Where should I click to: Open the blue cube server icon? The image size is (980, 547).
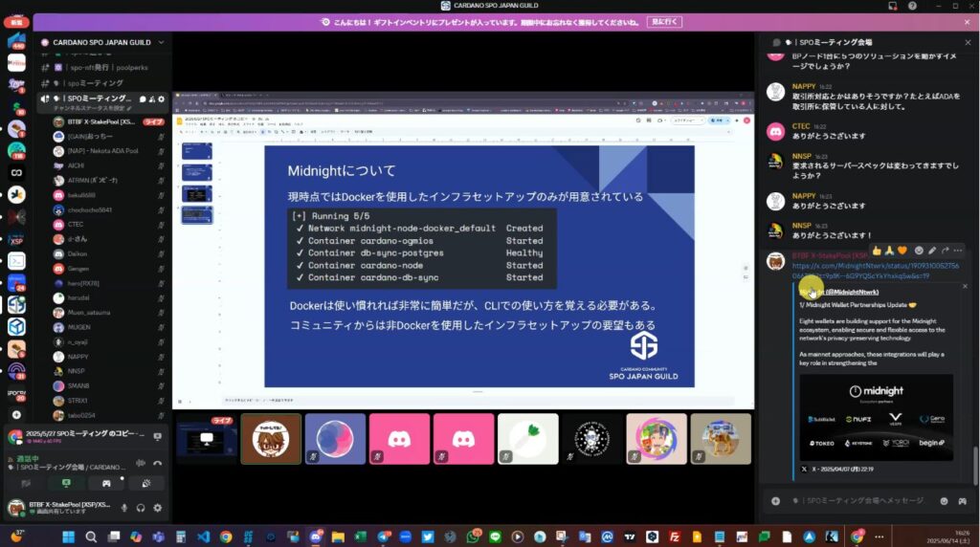click(16, 326)
